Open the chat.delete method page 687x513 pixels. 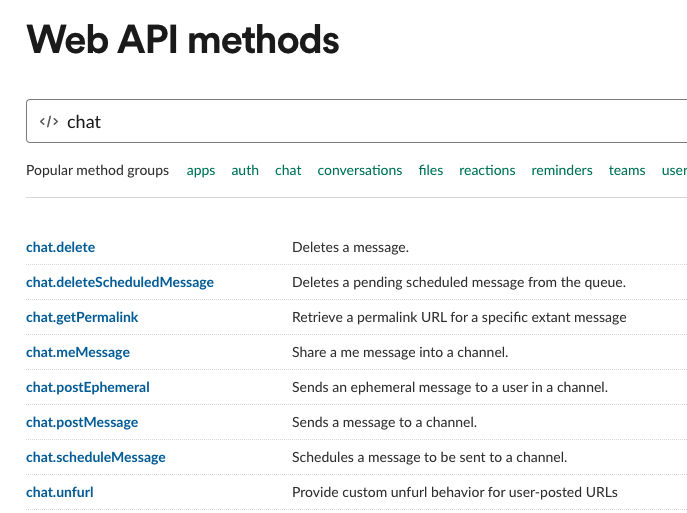[x=60, y=247]
